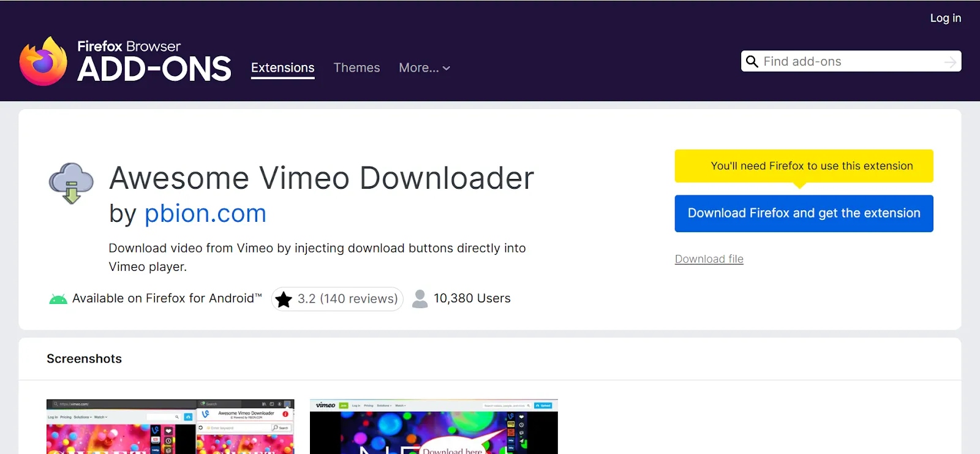This screenshot has height=454, width=980.
Task: Click the Log in link
Action: click(946, 18)
